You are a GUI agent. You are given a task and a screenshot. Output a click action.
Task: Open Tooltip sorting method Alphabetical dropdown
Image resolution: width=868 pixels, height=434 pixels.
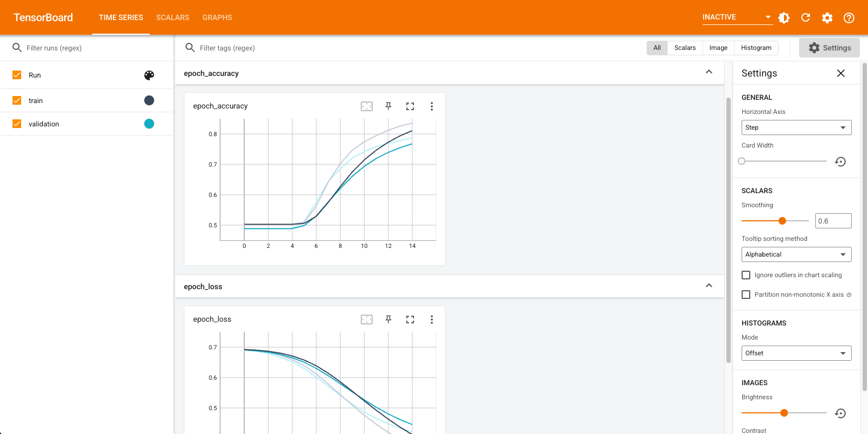(796, 254)
